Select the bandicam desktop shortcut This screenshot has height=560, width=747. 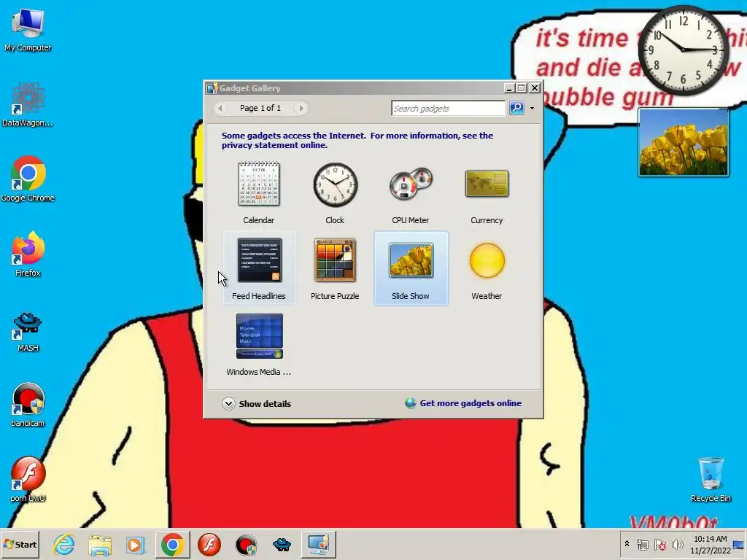click(28, 405)
